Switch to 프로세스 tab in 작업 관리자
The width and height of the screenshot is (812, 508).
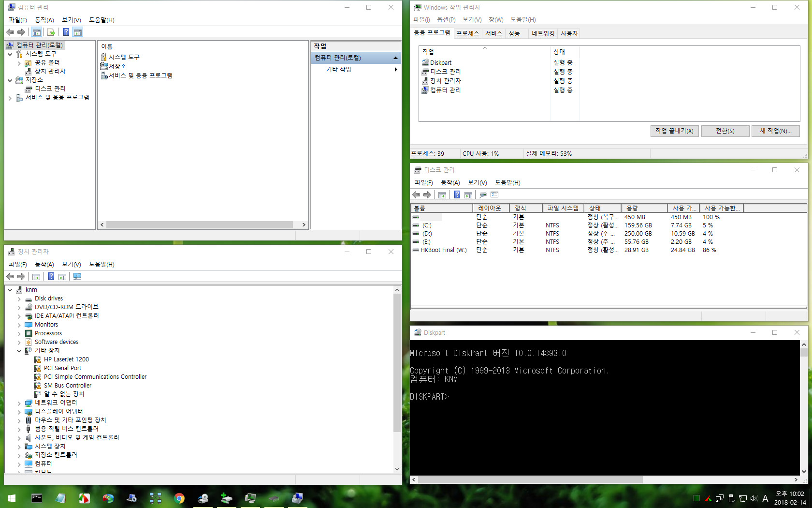[x=467, y=33]
